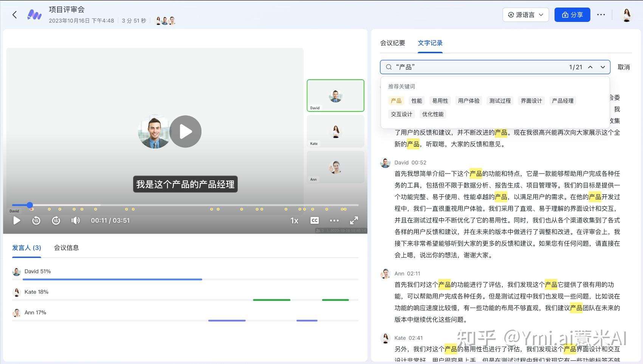Open the 会议信息 tab
Viewport: 643px width, 364px height.
pyautogui.click(x=66, y=248)
